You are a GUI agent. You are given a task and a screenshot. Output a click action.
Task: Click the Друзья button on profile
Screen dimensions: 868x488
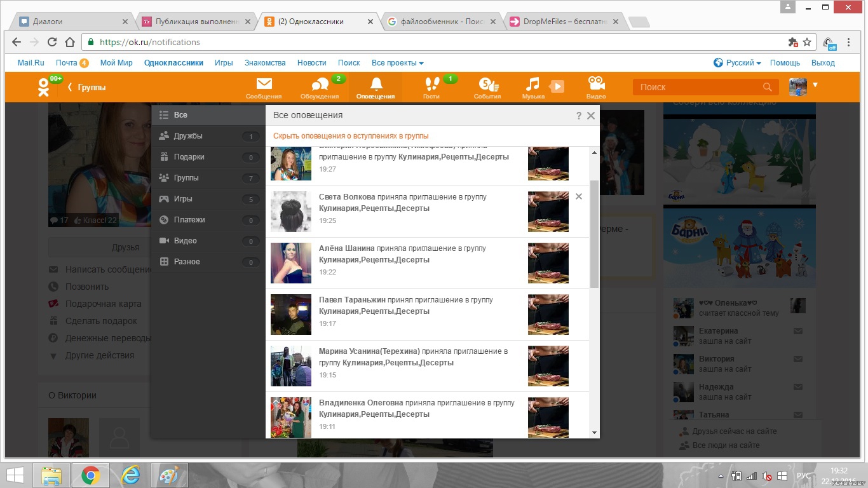(125, 247)
